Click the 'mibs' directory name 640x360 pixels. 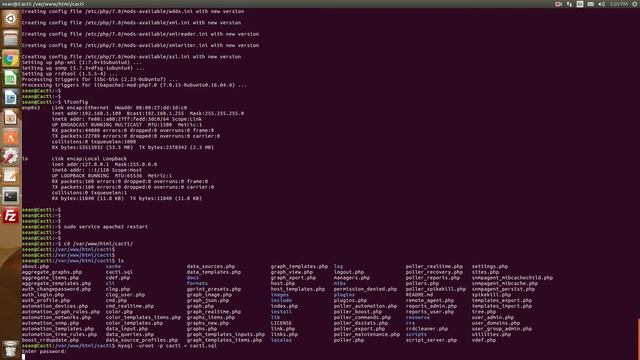(x=340, y=283)
